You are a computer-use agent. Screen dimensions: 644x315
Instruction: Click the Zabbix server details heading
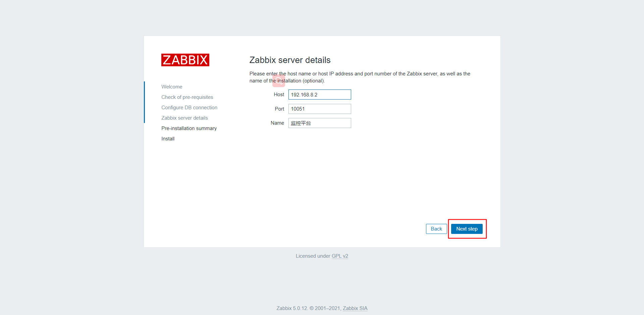[x=290, y=60]
